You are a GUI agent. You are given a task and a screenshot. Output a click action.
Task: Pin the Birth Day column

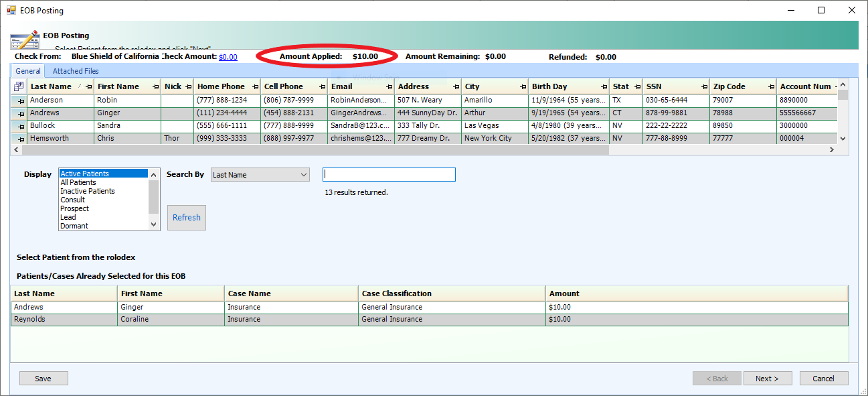(x=604, y=87)
